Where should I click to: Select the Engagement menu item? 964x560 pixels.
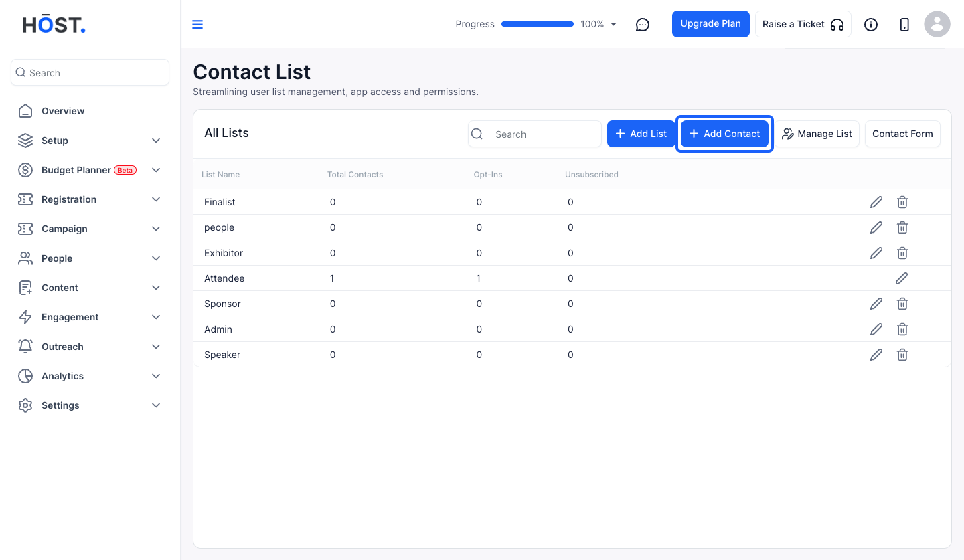click(x=90, y=317)
